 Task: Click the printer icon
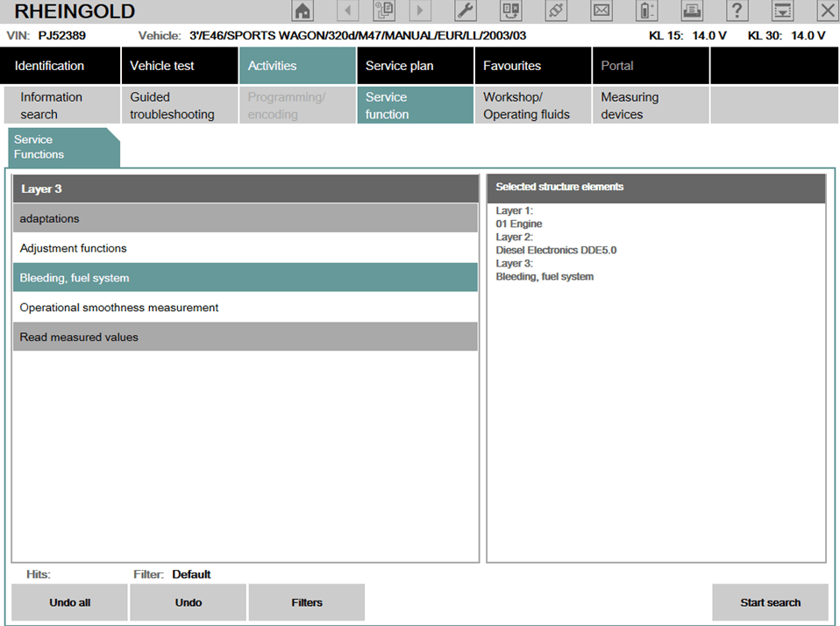pyautogui.click(x=692, y=11)
